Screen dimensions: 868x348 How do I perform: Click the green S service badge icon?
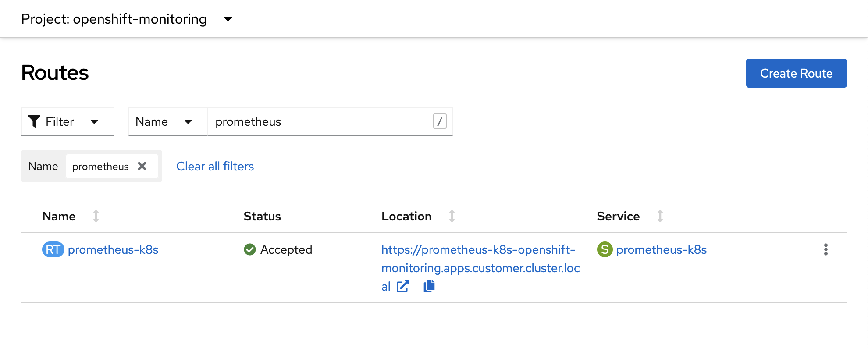tap(605, 249)
